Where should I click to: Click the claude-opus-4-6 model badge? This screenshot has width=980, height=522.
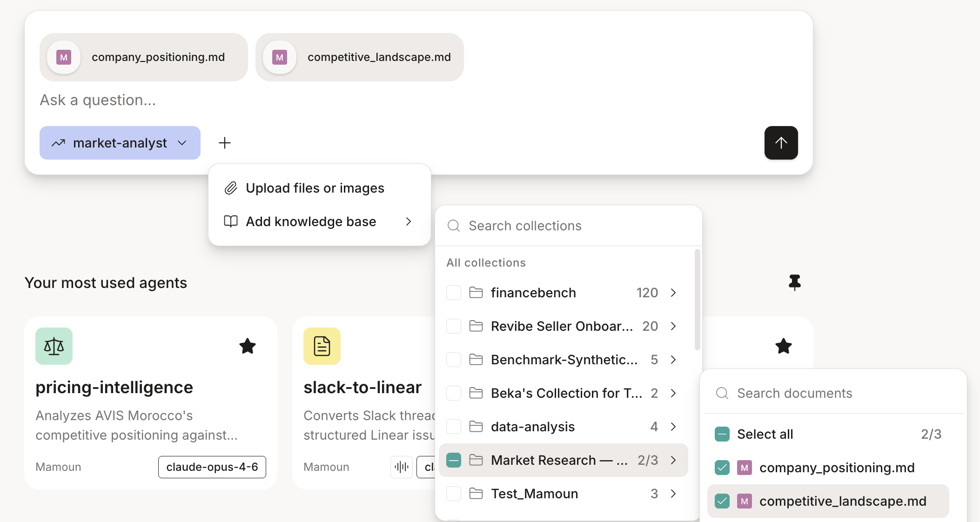212,467
